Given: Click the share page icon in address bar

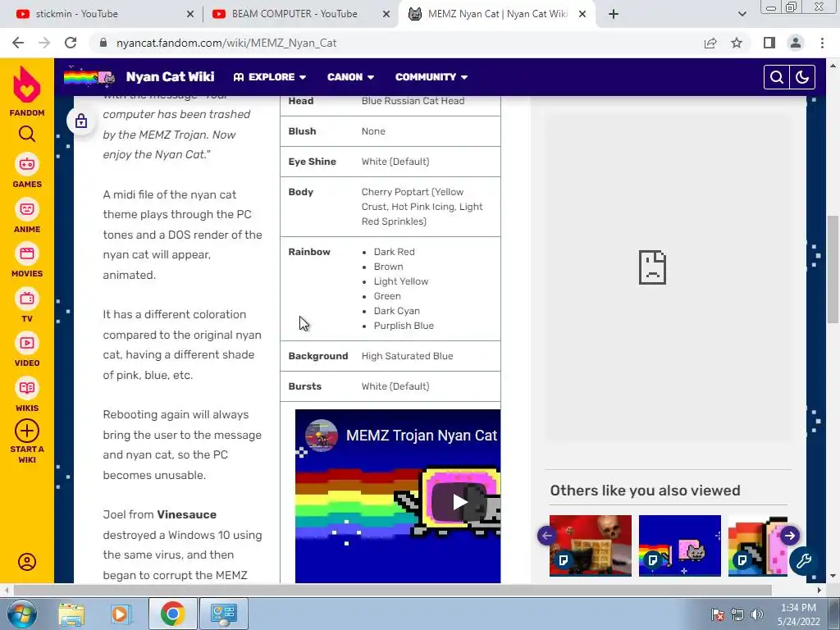Looking at the screenshot, I should coord(710,43).
